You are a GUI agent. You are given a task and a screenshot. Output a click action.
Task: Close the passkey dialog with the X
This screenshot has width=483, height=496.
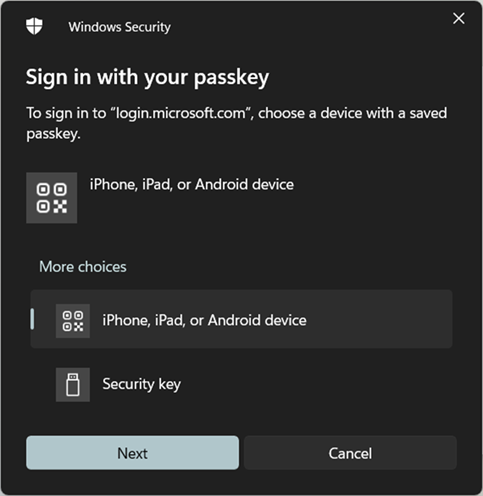pyautogui.click(x=459, y=18)
